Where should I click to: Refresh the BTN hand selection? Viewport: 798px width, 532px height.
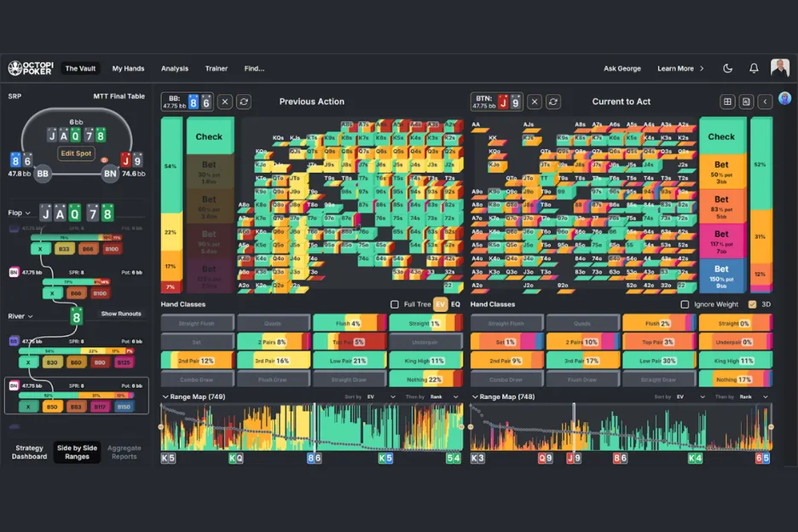coord(553,101)
